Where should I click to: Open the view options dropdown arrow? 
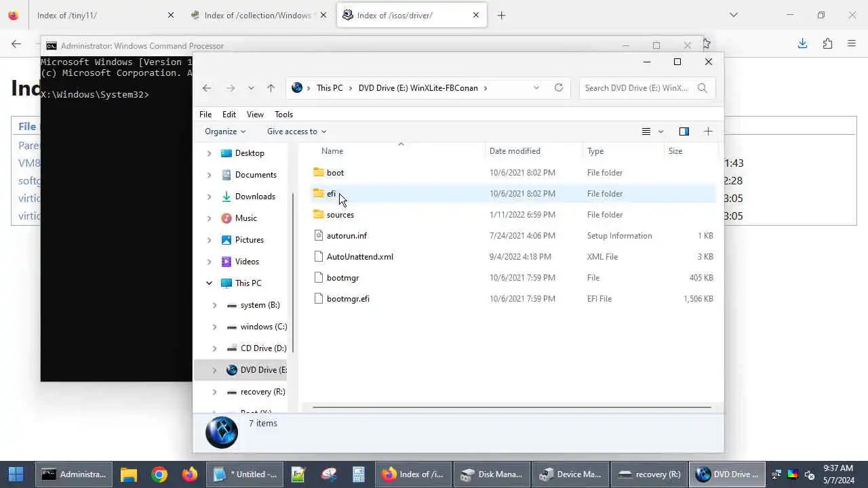[660, 131]
